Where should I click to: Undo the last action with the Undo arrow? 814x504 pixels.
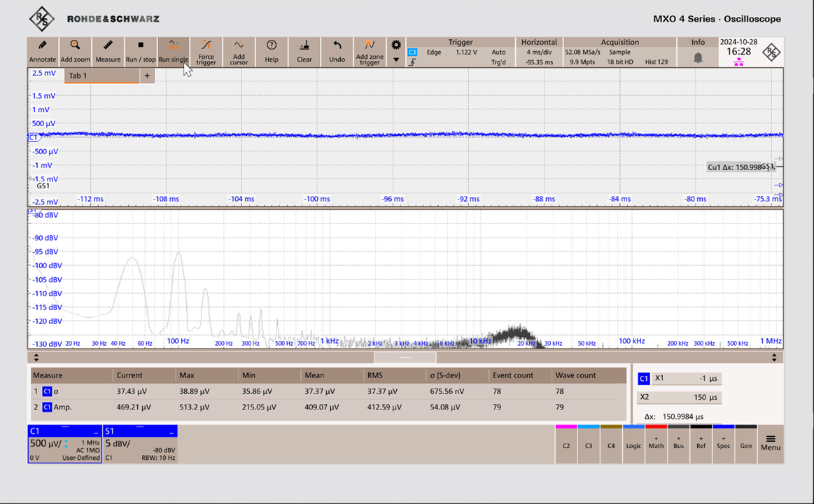coord(337,52)
